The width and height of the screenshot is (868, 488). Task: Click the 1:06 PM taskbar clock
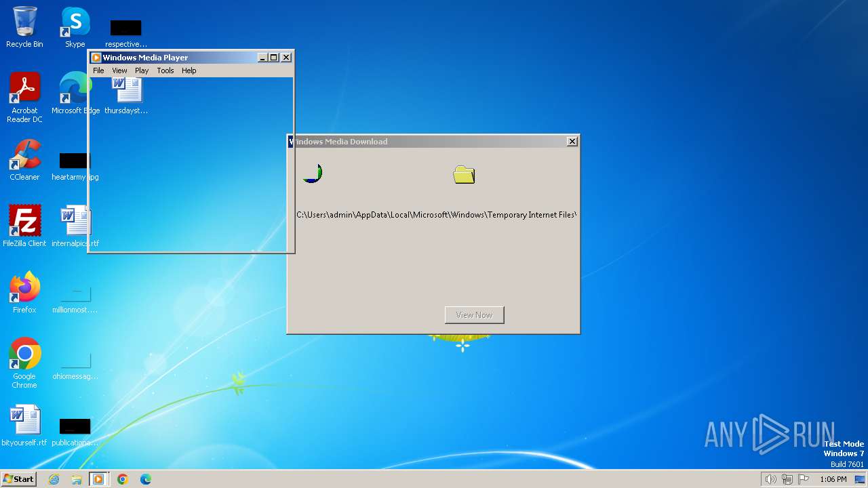pos(833,479)
